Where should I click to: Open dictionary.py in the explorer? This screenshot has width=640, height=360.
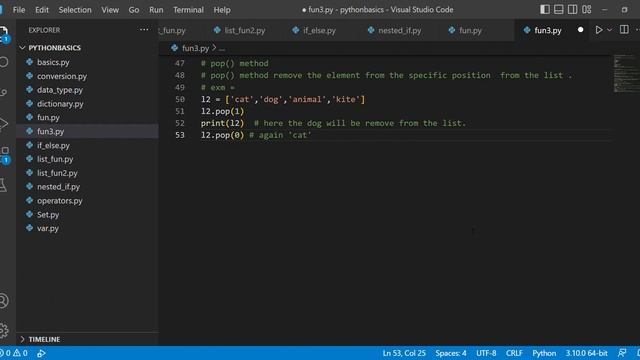[60, 104]
